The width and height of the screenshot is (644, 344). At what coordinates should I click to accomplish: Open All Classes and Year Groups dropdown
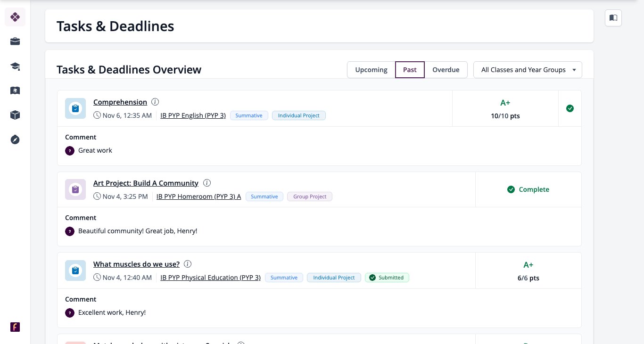528,70
